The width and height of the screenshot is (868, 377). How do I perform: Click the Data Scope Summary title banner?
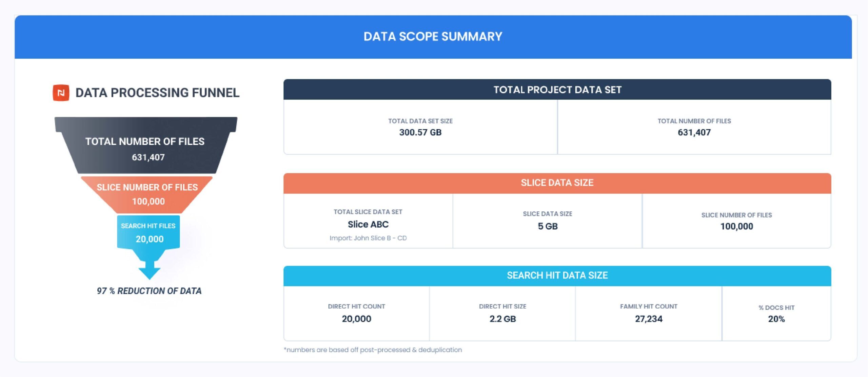coord(433,37)
